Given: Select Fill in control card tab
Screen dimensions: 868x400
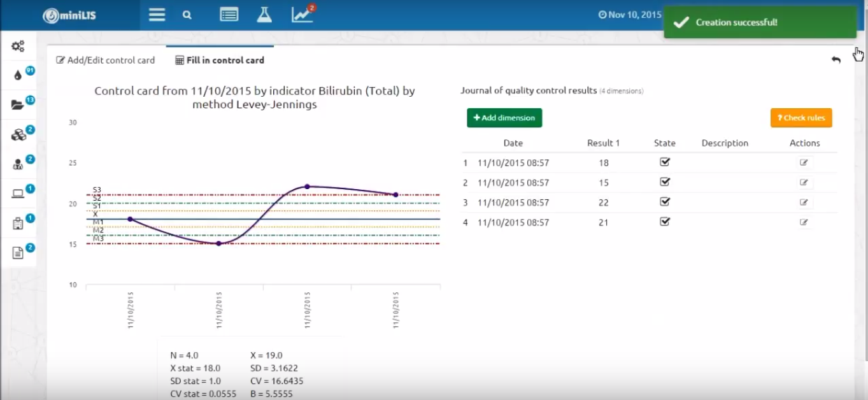Looking at the screenshot, I should [220, 60].
